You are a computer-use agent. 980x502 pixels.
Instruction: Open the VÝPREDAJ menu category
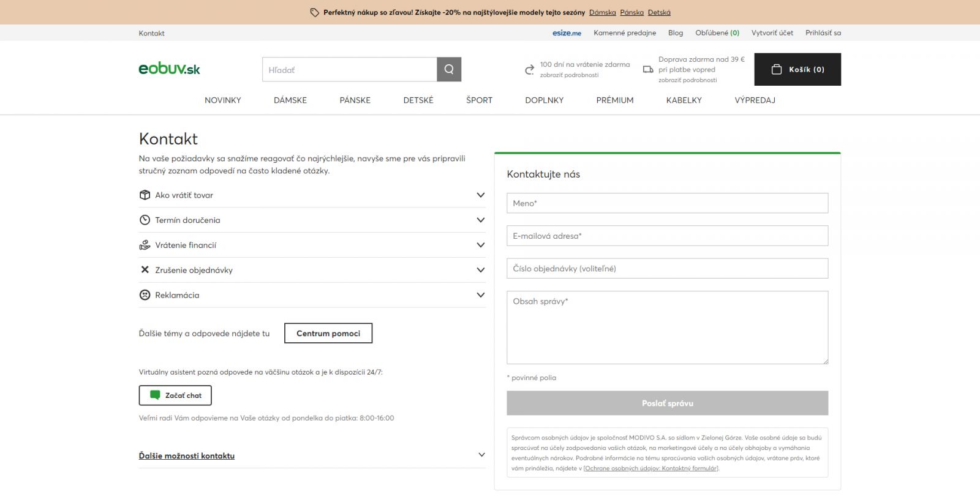pos(755,100)
